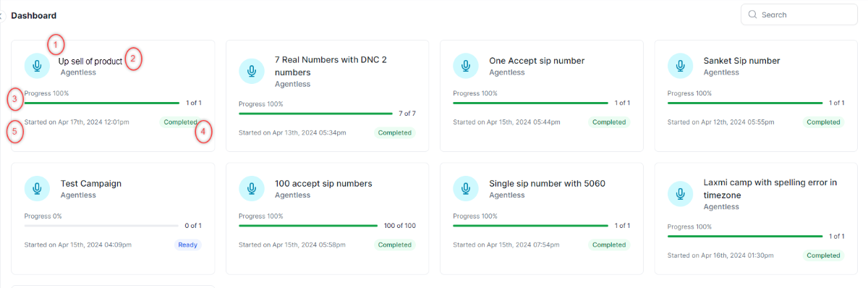868x288 pixels.
Task: Click progress bar of Test Campaign
Action: 102,226
